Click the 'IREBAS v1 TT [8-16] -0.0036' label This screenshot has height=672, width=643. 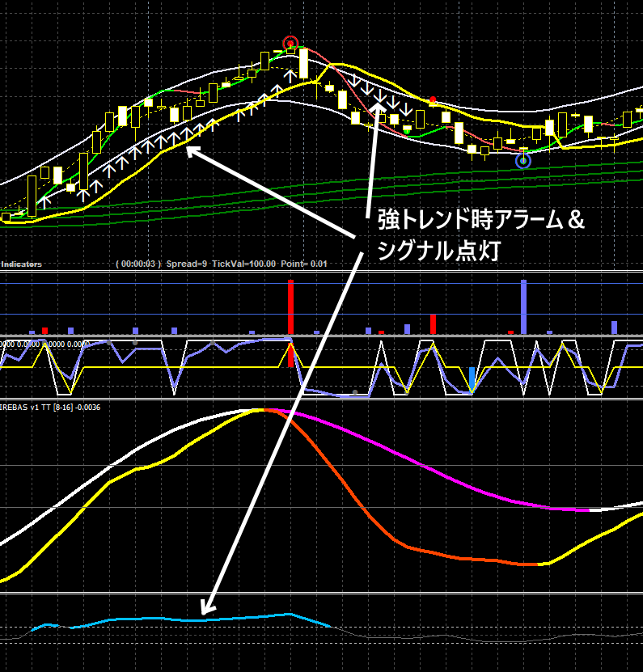pyautogui.click(x=50, y=407)
